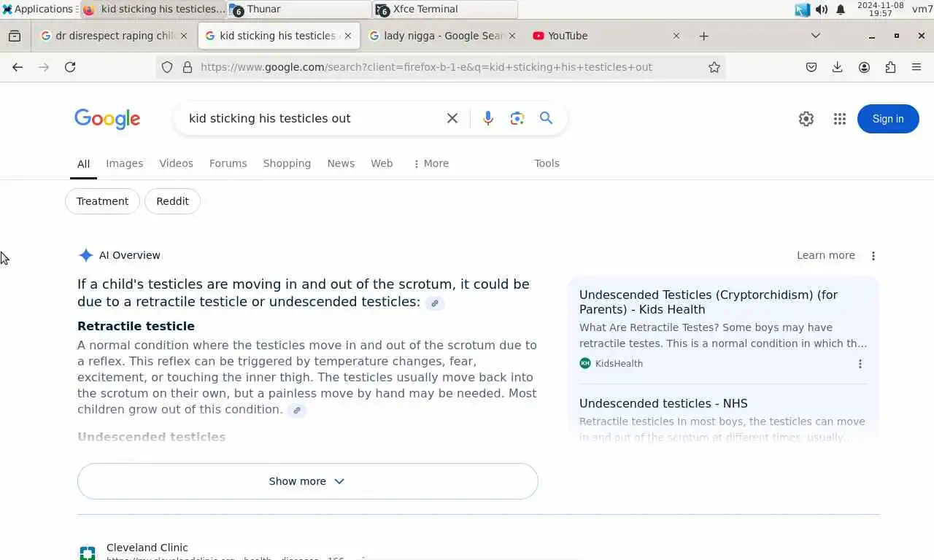This screenshot has width=934, height=560.
Task: Click the magnifier search button
Action: [546, 118]
